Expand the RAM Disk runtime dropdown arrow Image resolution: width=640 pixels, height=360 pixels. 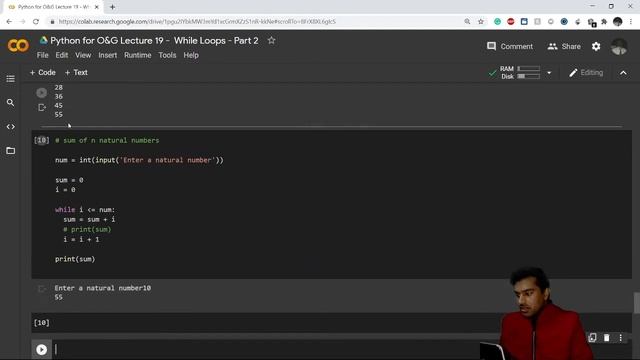coord(549,73)
